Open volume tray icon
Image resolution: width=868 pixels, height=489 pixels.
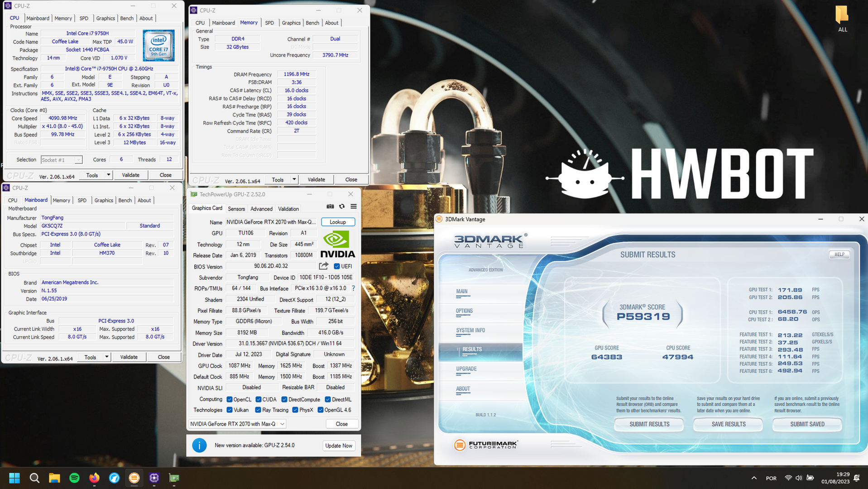coord(799,478)
